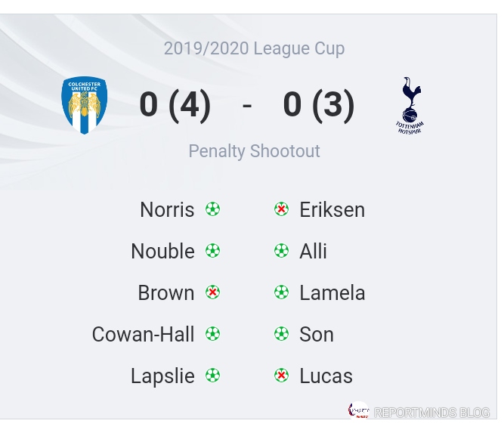Viewport: 504px width, 436px height.
Task: Click Brown's missed penalty icon
Action: point(213,292)
